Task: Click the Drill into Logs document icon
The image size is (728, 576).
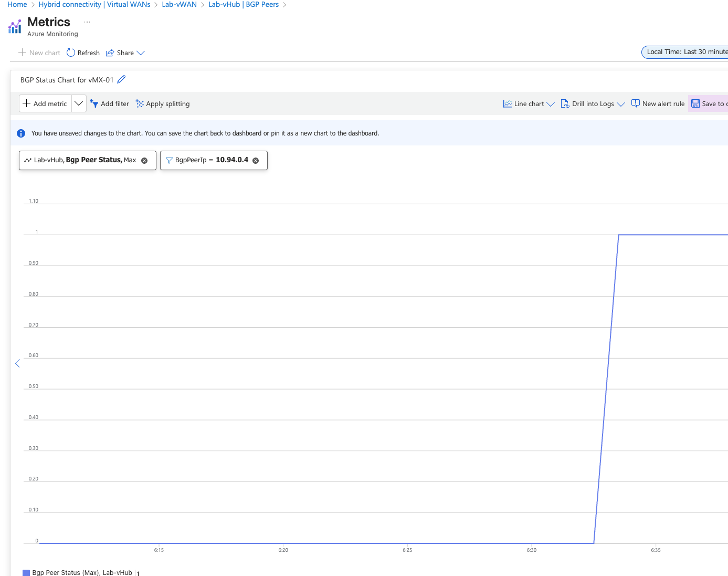Action: [565, 103]
